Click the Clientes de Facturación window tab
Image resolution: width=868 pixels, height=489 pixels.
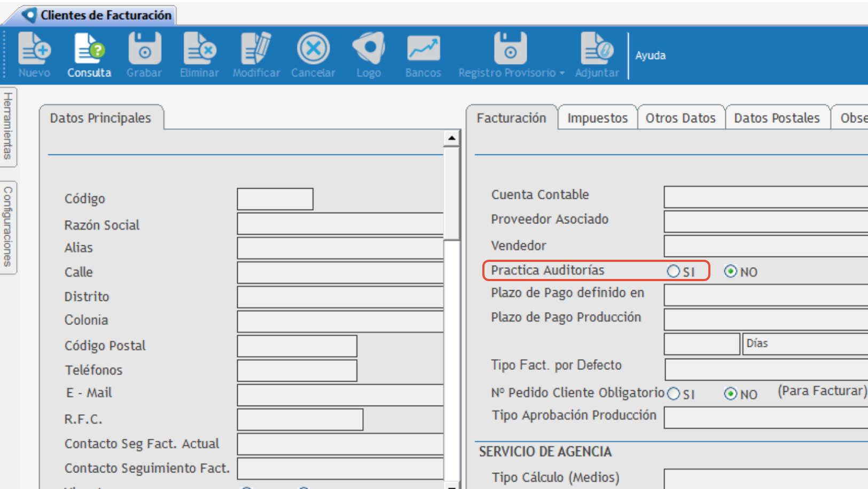96,15
